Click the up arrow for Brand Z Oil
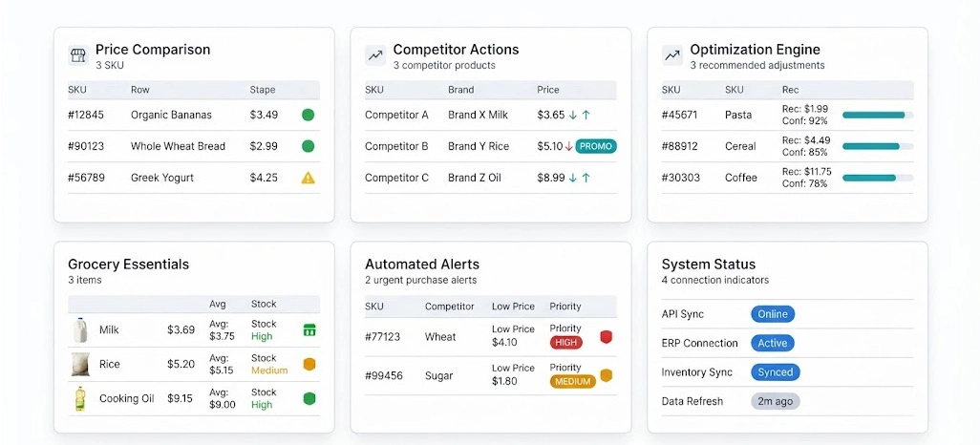 tap(586, 178)
